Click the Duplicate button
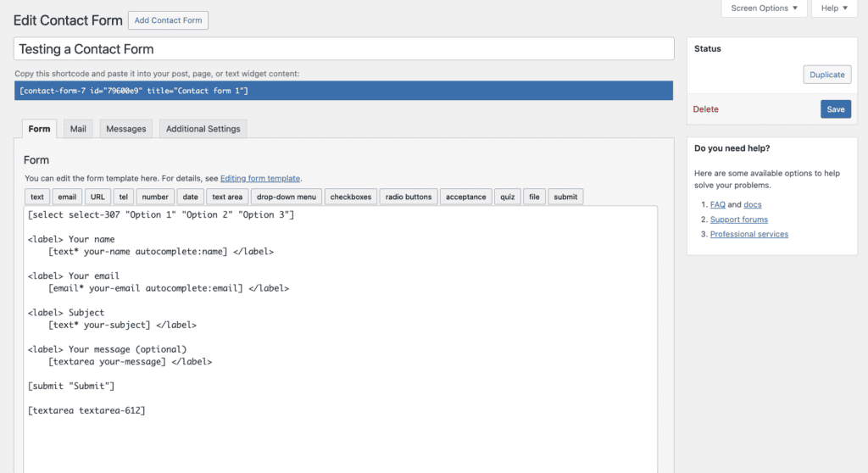This screenshot has height=473, width=868. (827, 75)
